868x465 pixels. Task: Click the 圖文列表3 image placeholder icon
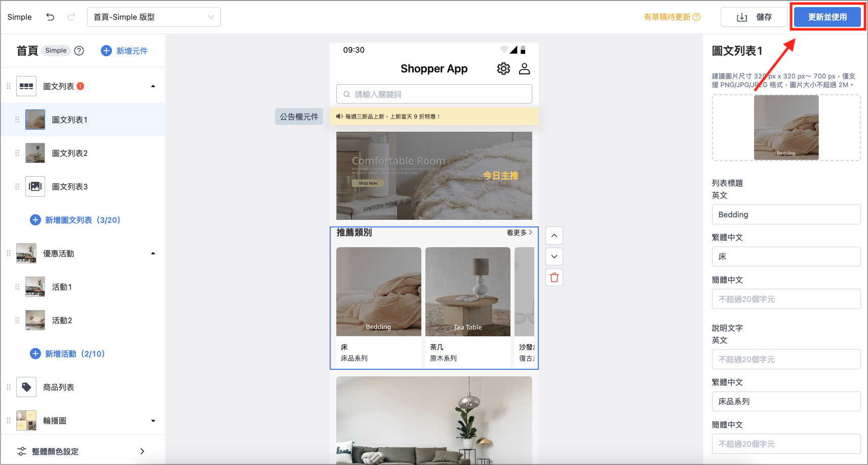coord(35,186)
